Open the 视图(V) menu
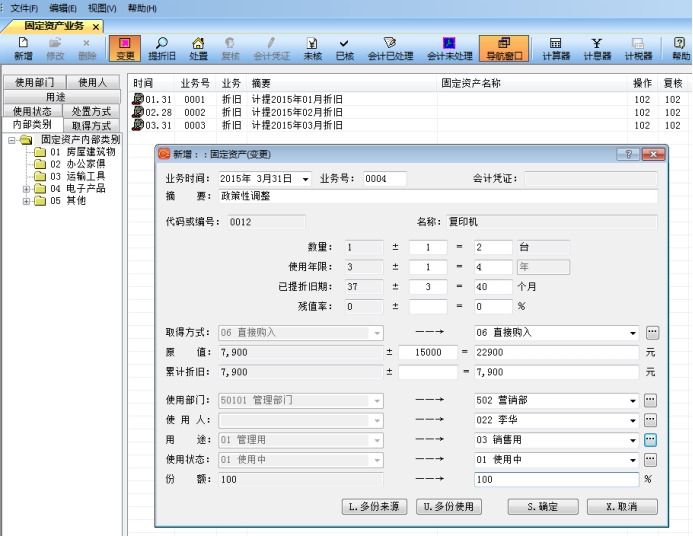This screenshot has width=693, height=536. coord(102,8)
